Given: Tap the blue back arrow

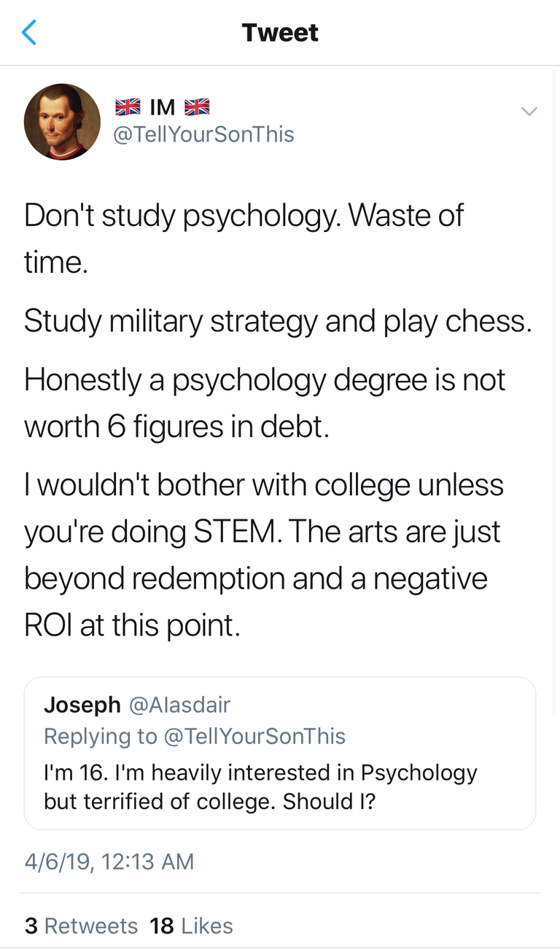Looking at the screenshot, I should (x=29, y=33).
